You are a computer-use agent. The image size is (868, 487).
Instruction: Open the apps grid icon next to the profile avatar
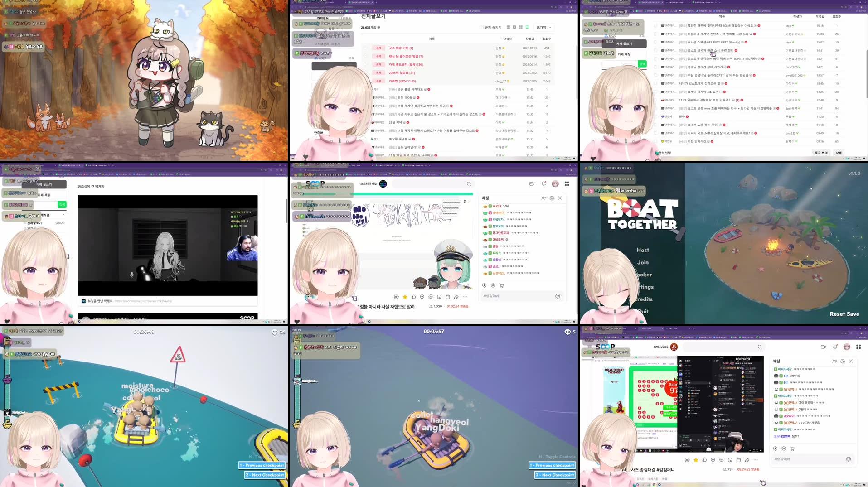point(567,183)
